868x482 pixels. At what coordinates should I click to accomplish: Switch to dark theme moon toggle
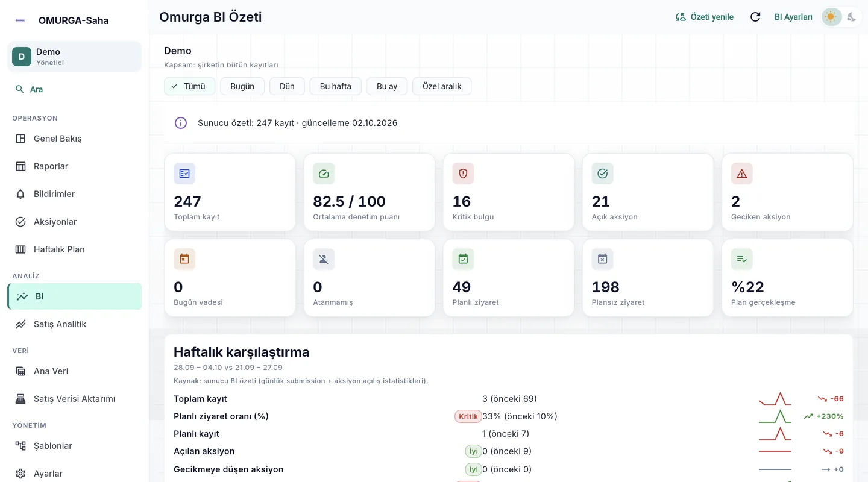(851, 17)
